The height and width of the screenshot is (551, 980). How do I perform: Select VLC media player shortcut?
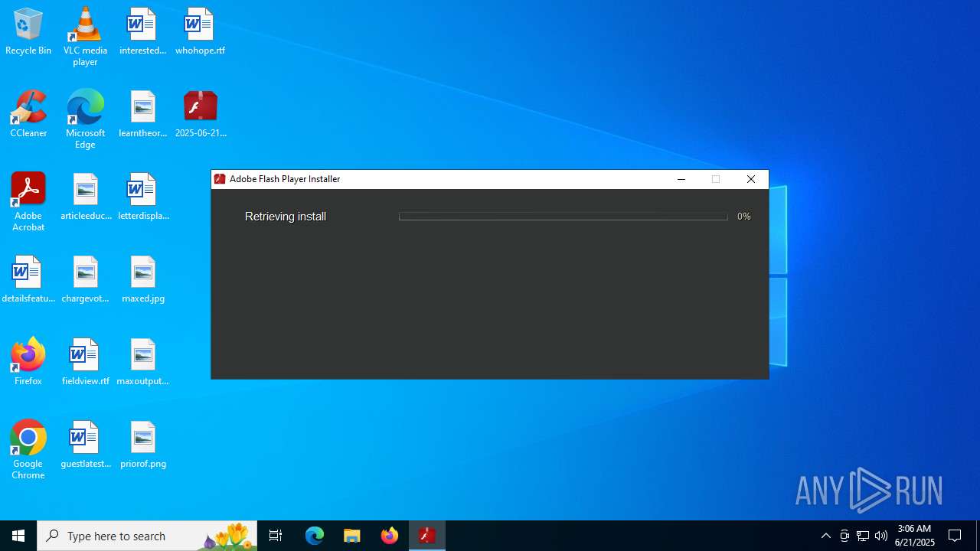85,37
